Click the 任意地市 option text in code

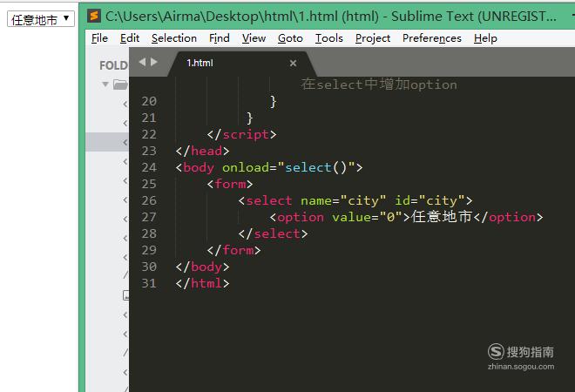(x=442, y=217)
